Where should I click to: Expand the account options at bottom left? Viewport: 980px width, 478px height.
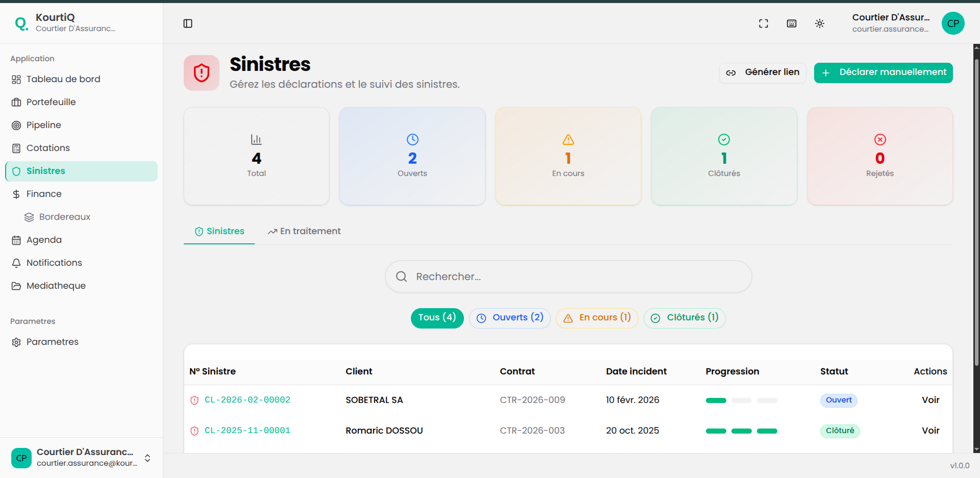[148, 458]
